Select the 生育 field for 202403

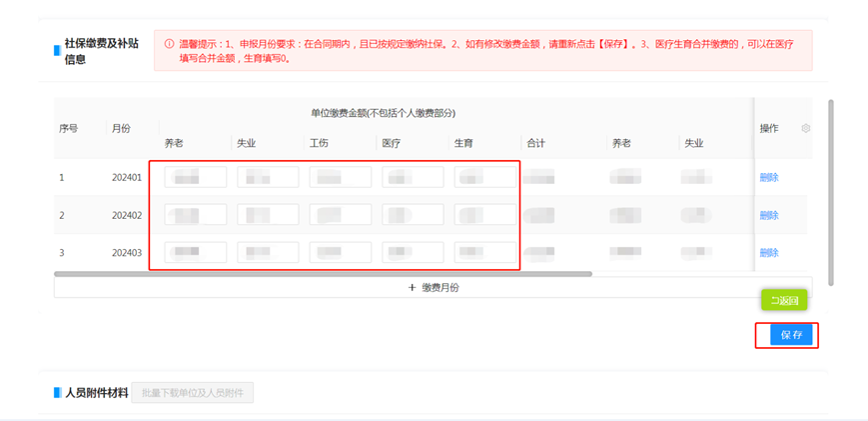[x=485, y=253]
